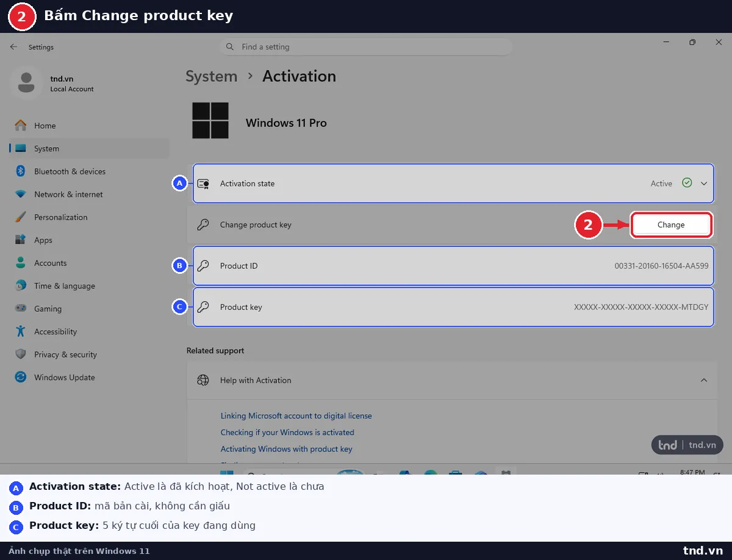The image size is (732, 560).
Task: Click the taskbar clock showing 8:47 PM
Action: [x=692, y=472]
